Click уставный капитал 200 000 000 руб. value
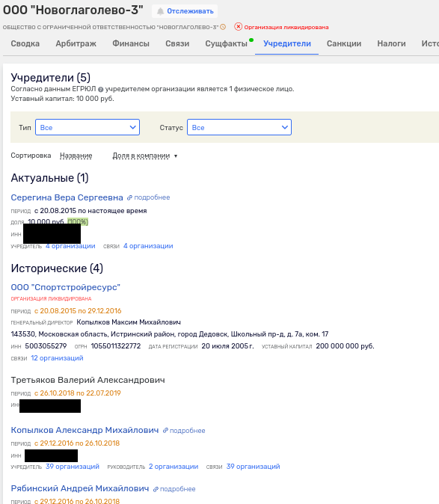 pyautogui.click(x=346, y=346)
